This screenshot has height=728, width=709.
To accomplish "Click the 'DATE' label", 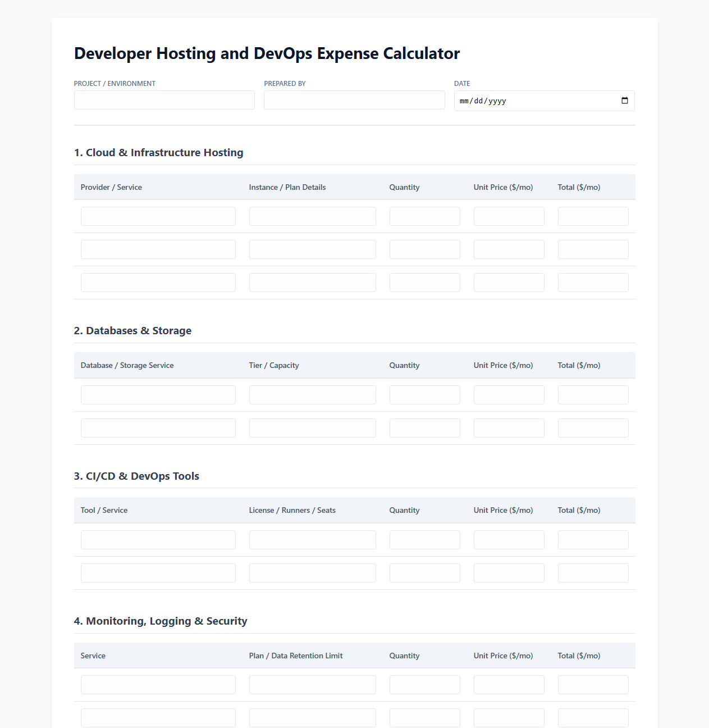I will (x=462, y=84).
